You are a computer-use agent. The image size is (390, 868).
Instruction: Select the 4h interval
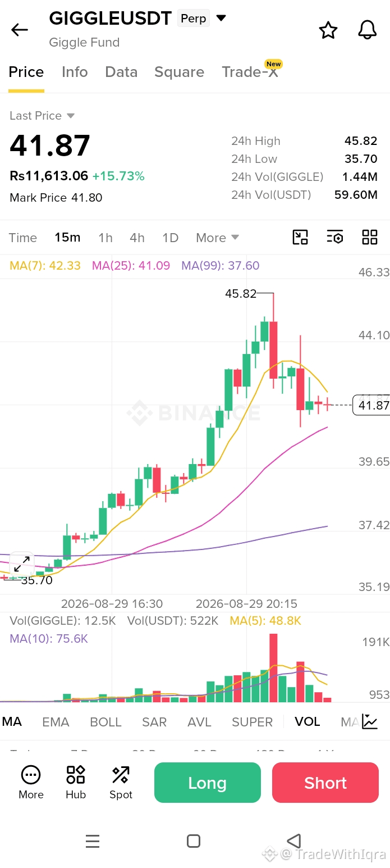coord(137,238)
